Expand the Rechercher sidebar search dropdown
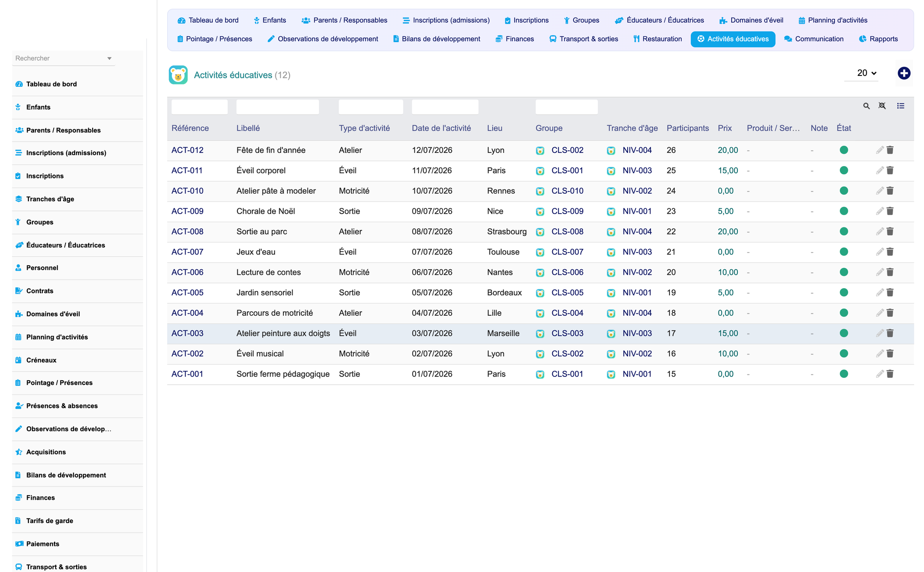Viewport: 924px width, 572px height. point(109,58)
